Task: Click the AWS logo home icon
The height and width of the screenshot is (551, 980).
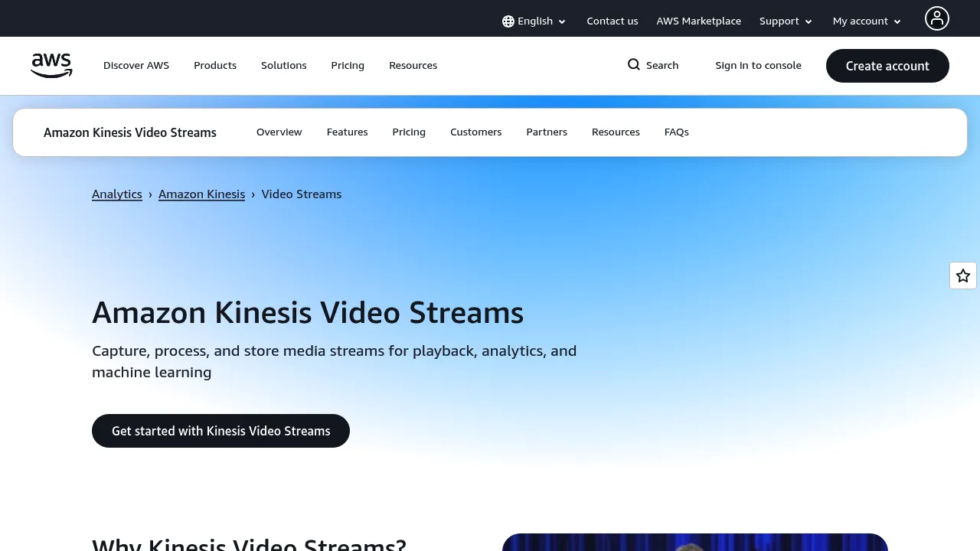Action: (51, 66)
